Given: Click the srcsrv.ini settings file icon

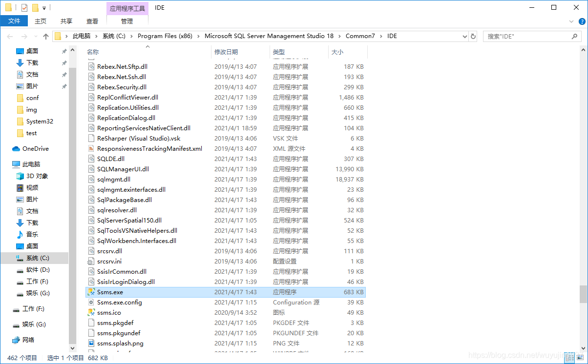Looking at the screenshot, I should click(x=91, y=261).
